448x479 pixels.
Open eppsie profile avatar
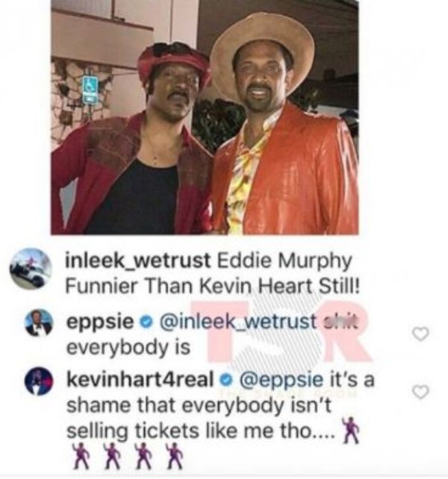(x=39, y=323)
